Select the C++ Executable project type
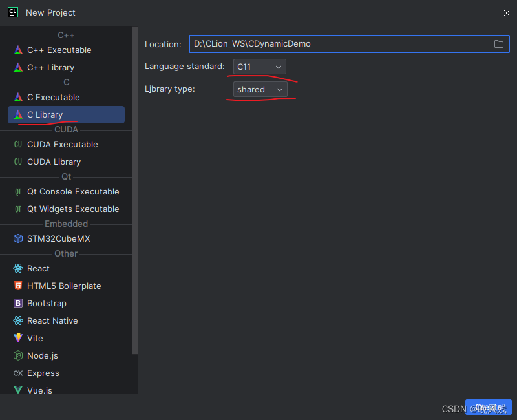517x420 pixels. [66, 50]
